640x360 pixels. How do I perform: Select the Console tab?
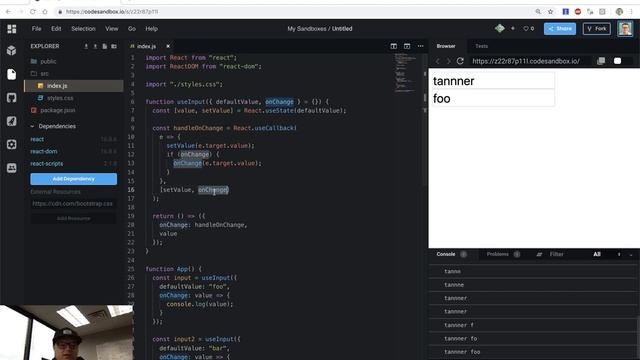tap(451, 254)
